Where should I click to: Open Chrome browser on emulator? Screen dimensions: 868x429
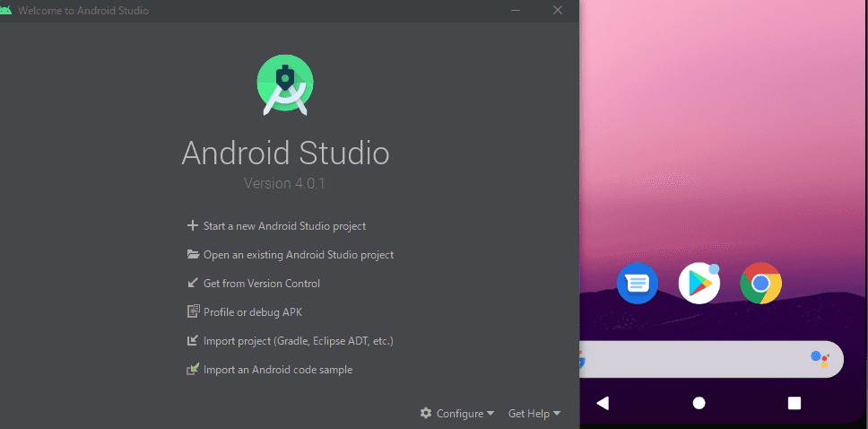coord(760,285)
